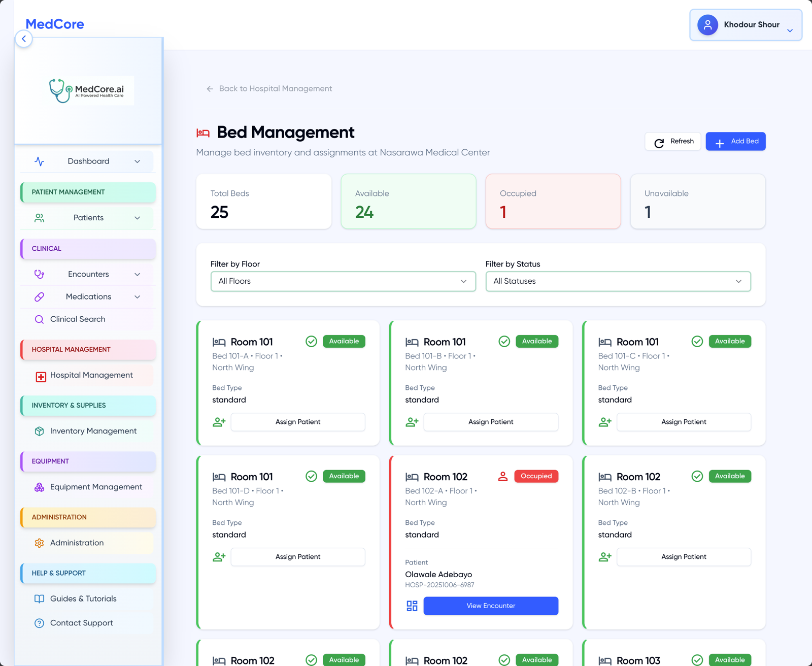Click View Encounter for Olawale Adebayo
The width and height of the screenshot is (812, 666).
point(490,606)
